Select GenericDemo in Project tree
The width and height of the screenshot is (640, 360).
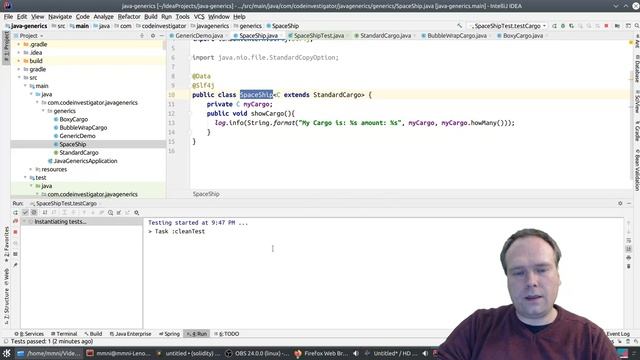77,136
